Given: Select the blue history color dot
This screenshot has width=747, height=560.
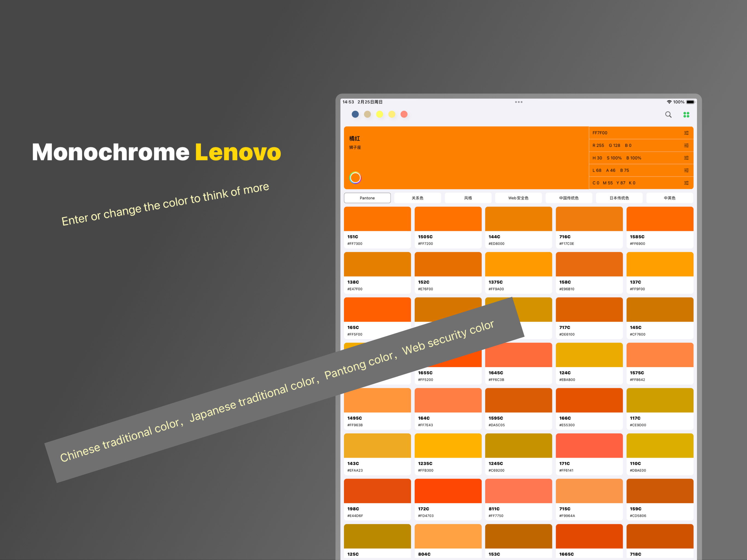Looking at the screenshot, I should 355,114.
